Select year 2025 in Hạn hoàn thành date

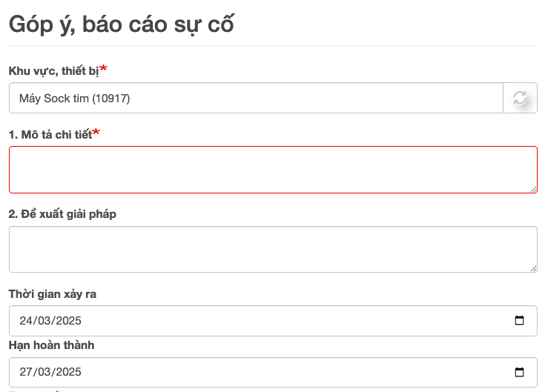pyautogui.click(x=67, y=372)
